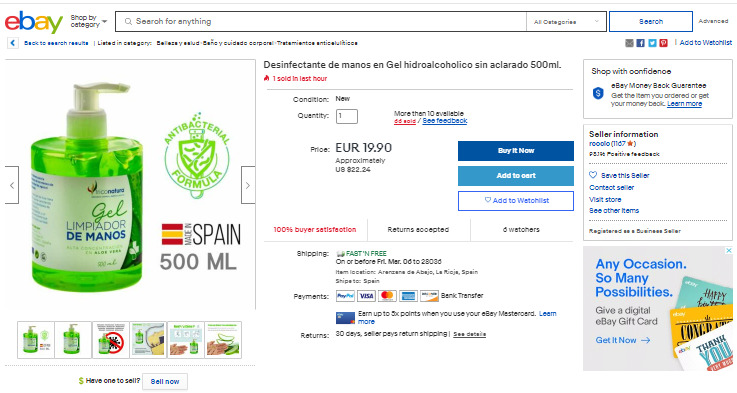The width and height of the screenshot is (737, 393).
Task: Share listing via email icon
Action: coord(629,43)
